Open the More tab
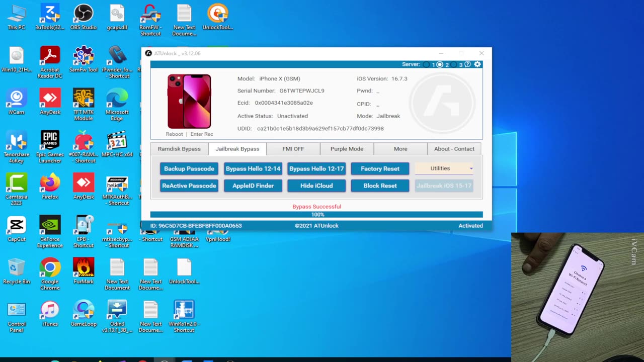The height and width of the screenshot is (362, 644). tap(400, 149)
